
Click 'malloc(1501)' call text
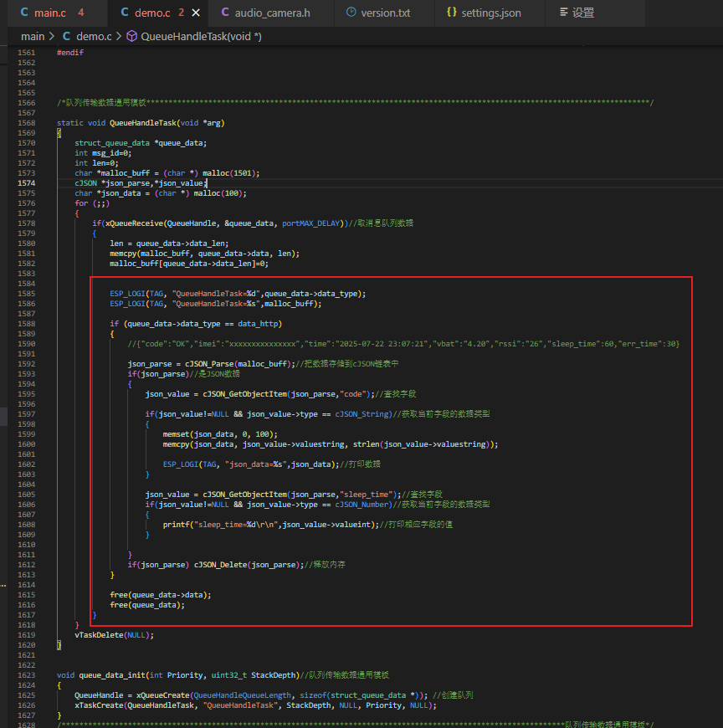point(229,172)
